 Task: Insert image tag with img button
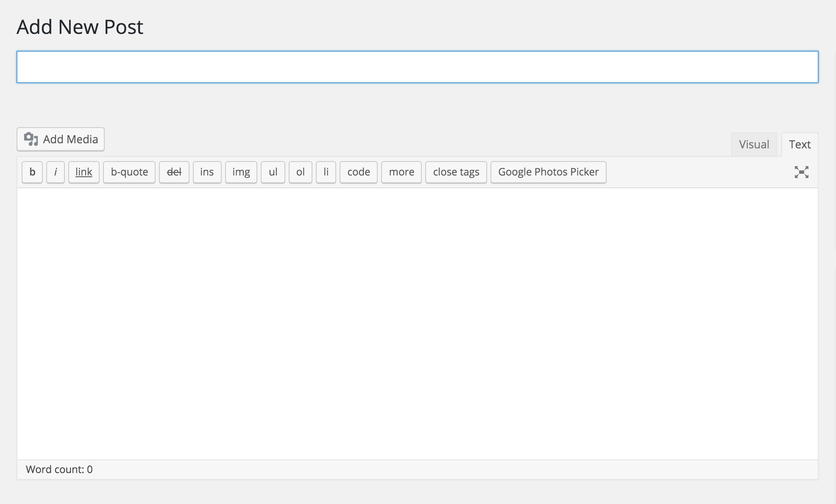pos(241,172)
